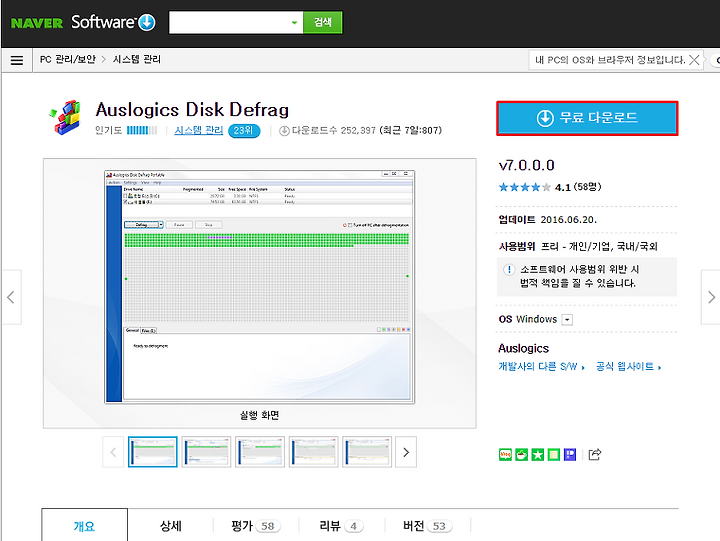720x541 pixels.
Task: Click the Auslogics Disk Defrag app icon
Action: [65, 118]
